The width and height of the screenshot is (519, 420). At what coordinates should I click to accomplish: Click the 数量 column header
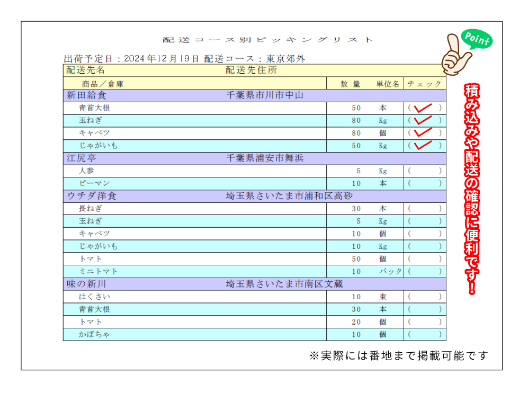point(350,84)
